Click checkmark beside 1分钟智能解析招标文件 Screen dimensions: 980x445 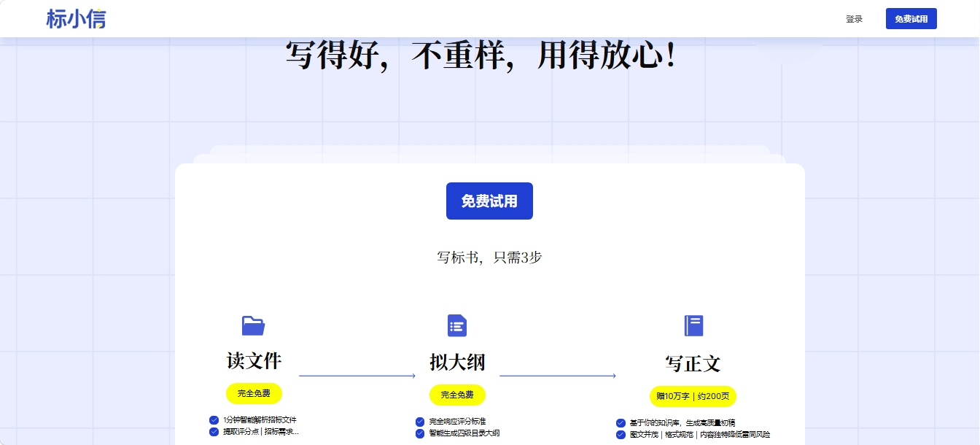click(x=214, y=420)
